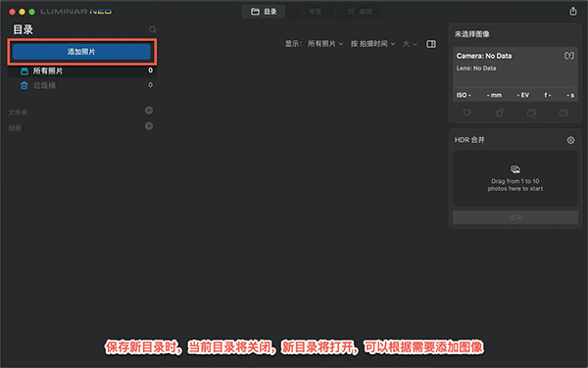This screenshot has width=588, height=368.
Task: Select the 垃圾桶 trash item
Action: [82, 85]
